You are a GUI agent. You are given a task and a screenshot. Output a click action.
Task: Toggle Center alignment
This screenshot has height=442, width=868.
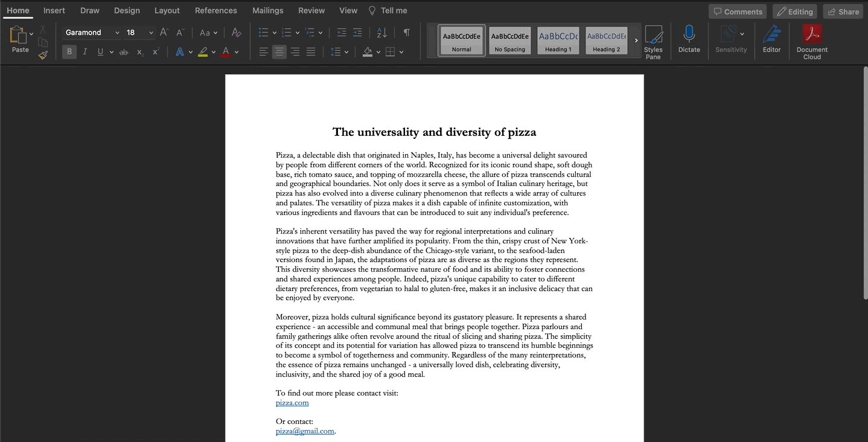click(279, 52)
